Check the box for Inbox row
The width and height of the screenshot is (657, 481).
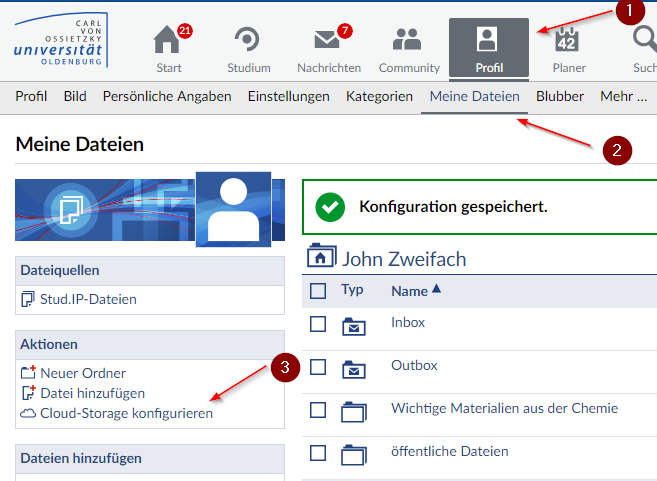(318, 324)
